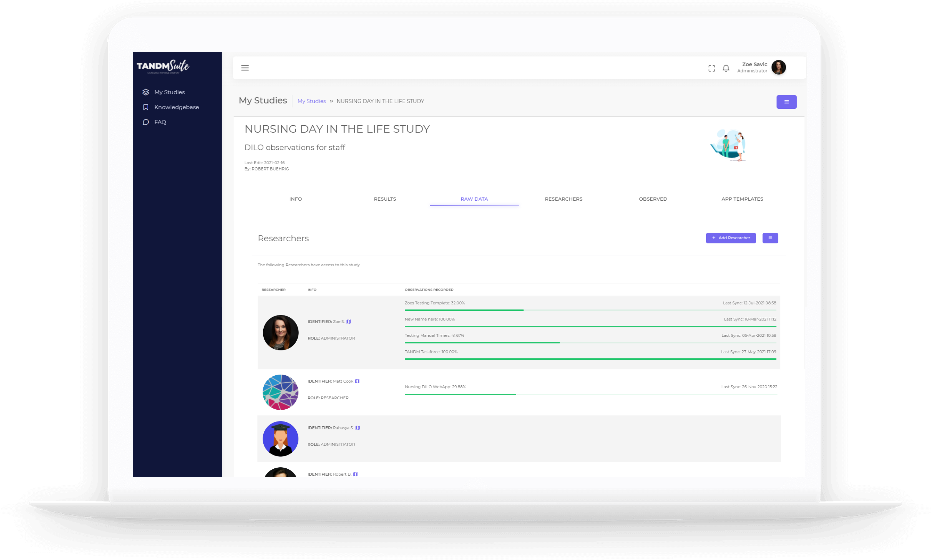Viewport: 931px width, 560px height.
Task: Click Rahasya S. graduate avatar
Action: 280,439
